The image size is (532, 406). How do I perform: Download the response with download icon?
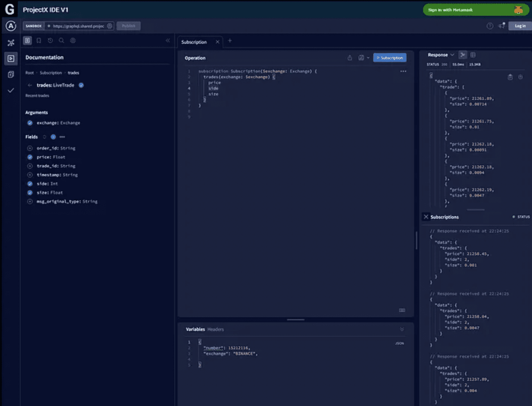pos(520,77)
